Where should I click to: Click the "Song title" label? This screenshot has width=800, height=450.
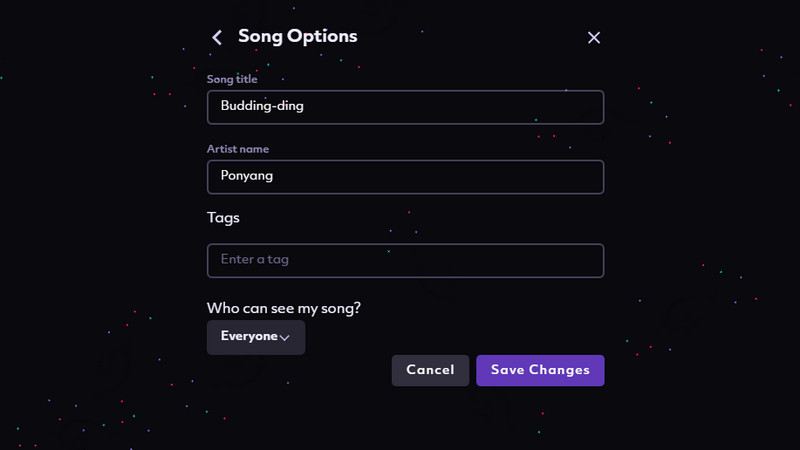232,79
